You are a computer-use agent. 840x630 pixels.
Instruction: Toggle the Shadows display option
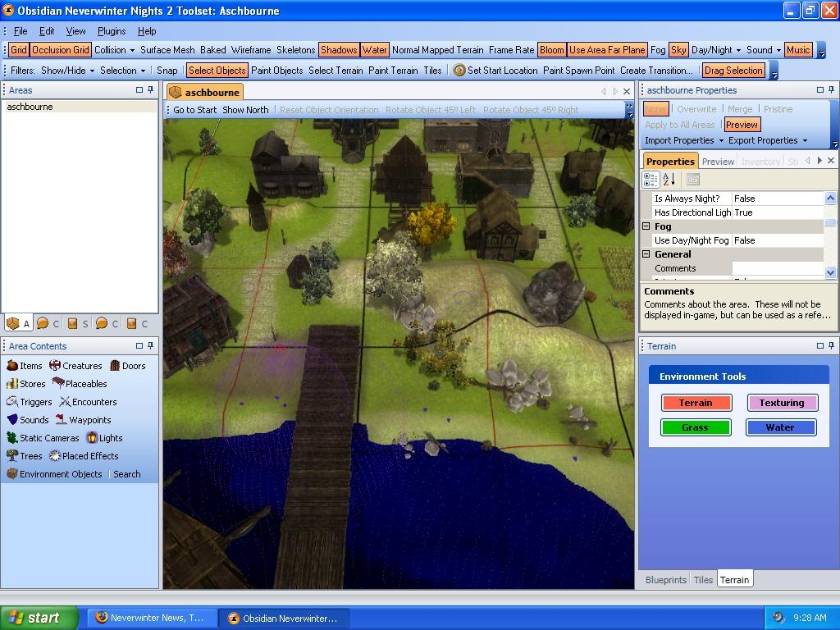click(x=338, y=50)
